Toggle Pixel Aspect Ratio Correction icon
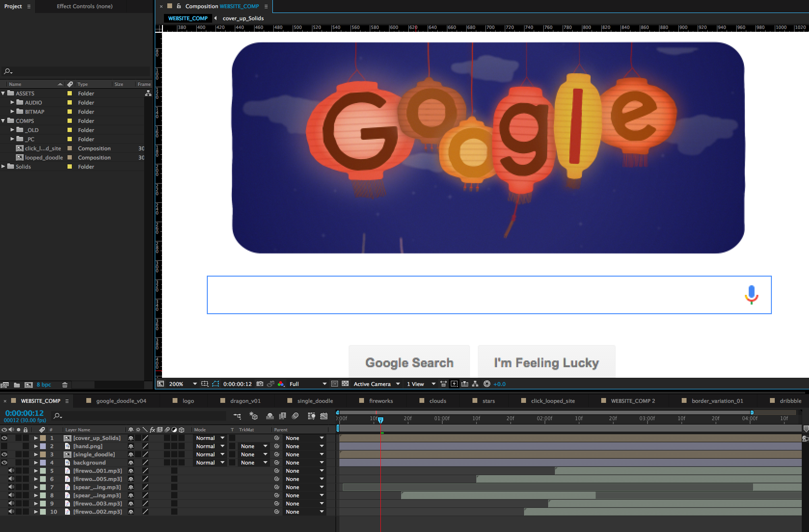 444,384
